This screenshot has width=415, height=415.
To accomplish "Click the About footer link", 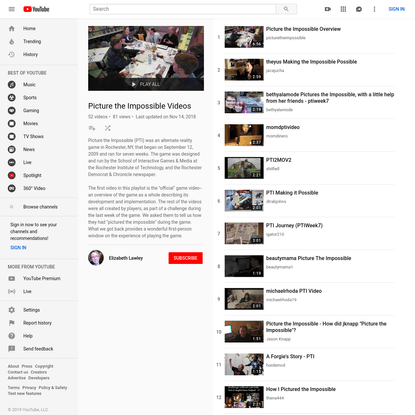I will pos(13,366).
